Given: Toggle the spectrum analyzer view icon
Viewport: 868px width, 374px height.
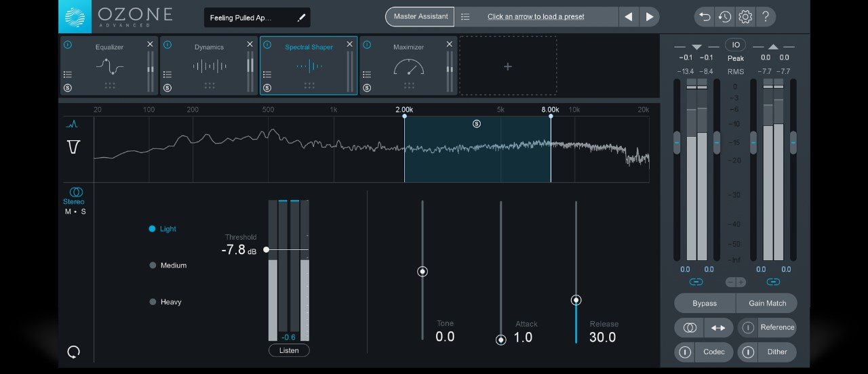Looking at the screenshot, I should 73,124.
